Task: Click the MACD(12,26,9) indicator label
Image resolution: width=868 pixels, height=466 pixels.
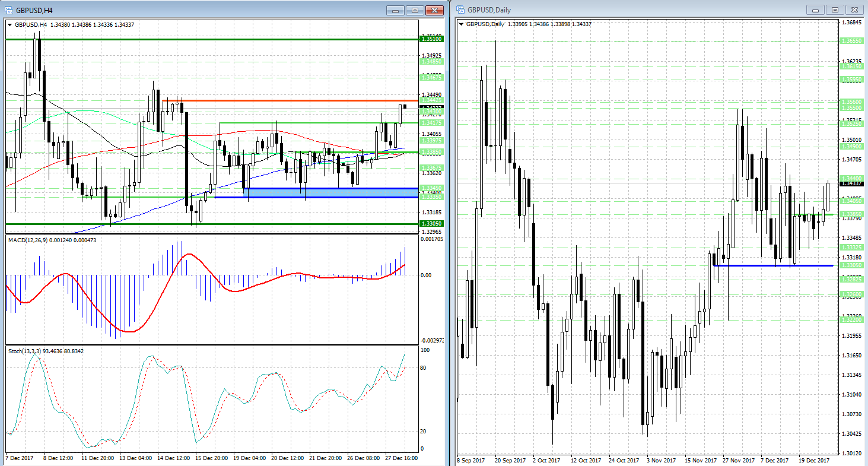Action: (52, 240)
